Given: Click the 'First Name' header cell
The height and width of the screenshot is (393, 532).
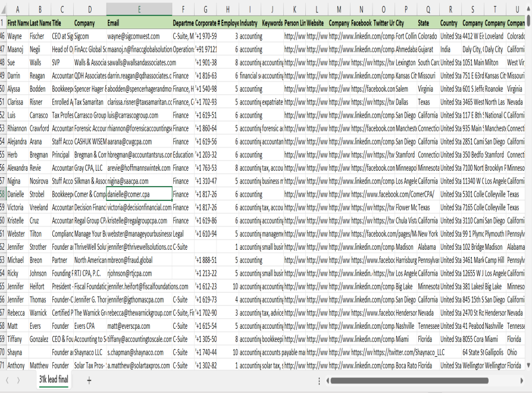Looking at the screenshot, I should [18, 23].
